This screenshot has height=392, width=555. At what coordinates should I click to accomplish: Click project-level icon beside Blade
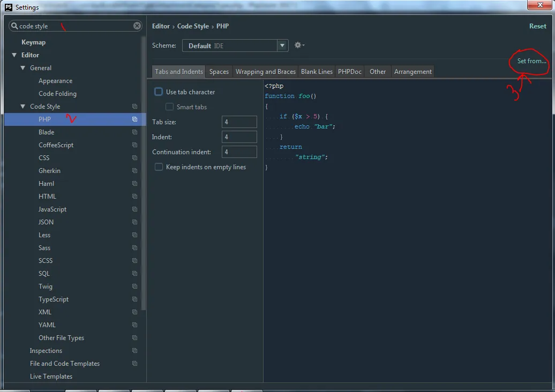[134, 132]
